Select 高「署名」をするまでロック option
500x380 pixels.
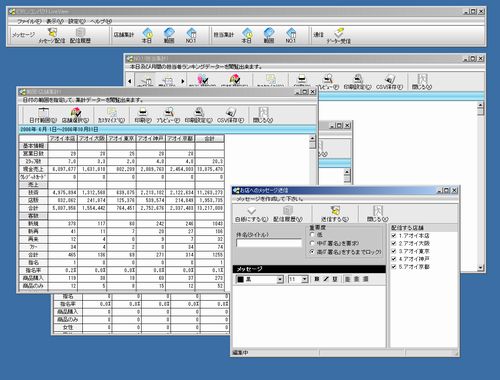312,252
